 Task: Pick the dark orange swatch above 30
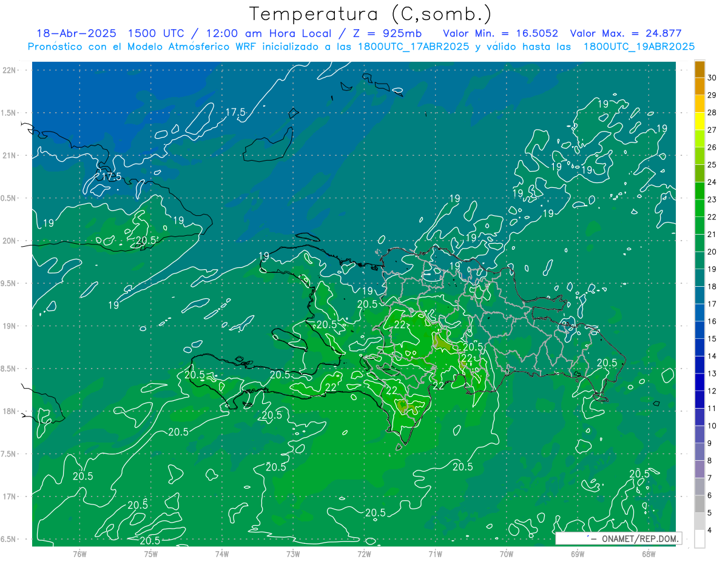click(x=699, y=69)
